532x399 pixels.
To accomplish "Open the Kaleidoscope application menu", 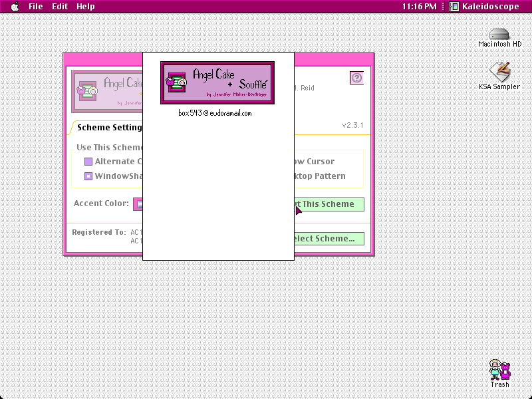I will (x=484, y=7).
